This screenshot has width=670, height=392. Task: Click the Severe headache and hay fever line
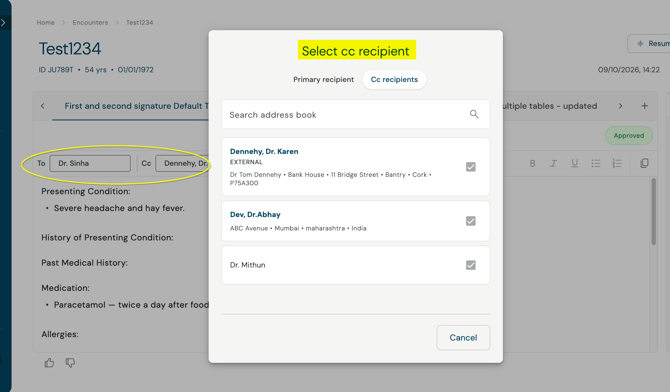point(119,208)
